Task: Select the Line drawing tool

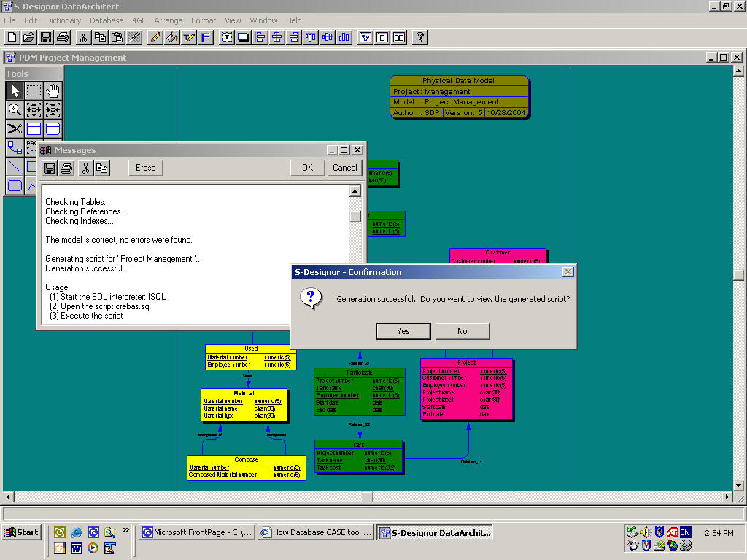Action: (x=14, y=167)
